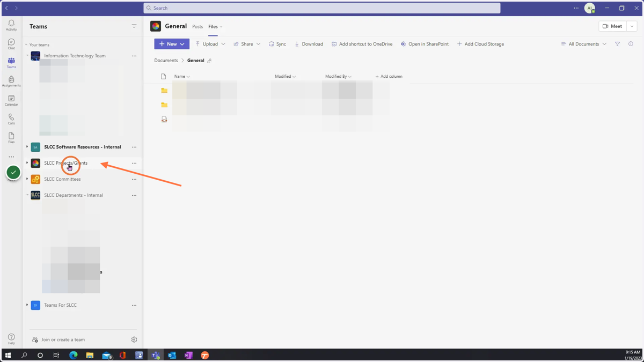
Task: Expand the SLCC Committees team
Action: (x=27, y=179)
